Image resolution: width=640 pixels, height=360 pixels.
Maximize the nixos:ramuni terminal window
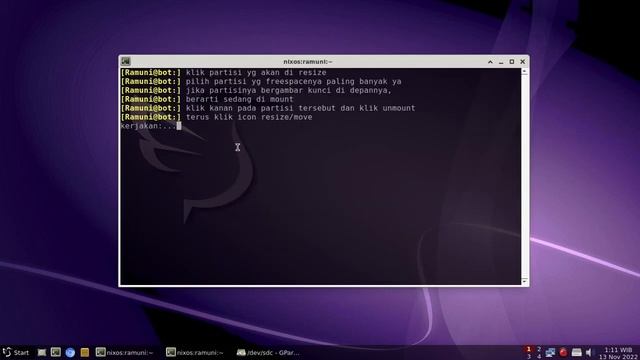pyautogui.click(x=512, y=62)
